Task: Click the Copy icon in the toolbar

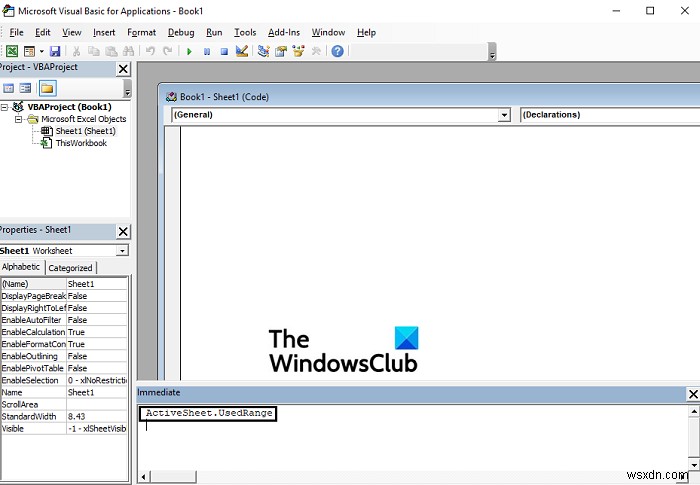Action: click(94, 51)
